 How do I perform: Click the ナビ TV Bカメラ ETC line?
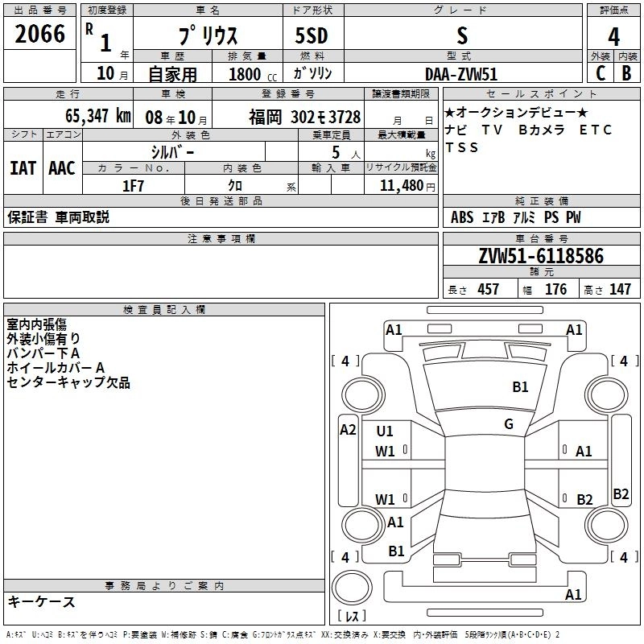pyautogui.click(x=528, y=130)
